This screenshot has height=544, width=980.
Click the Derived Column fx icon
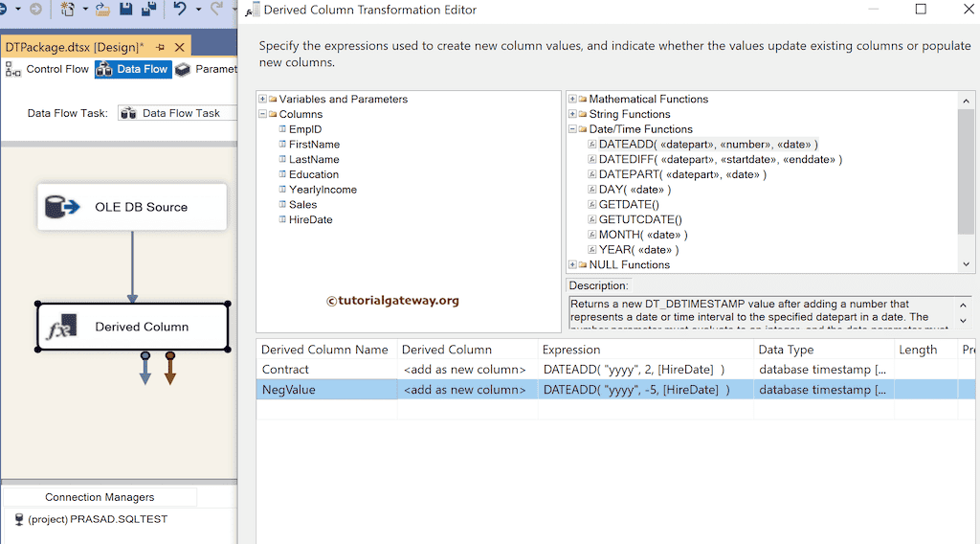pos(62,327)
